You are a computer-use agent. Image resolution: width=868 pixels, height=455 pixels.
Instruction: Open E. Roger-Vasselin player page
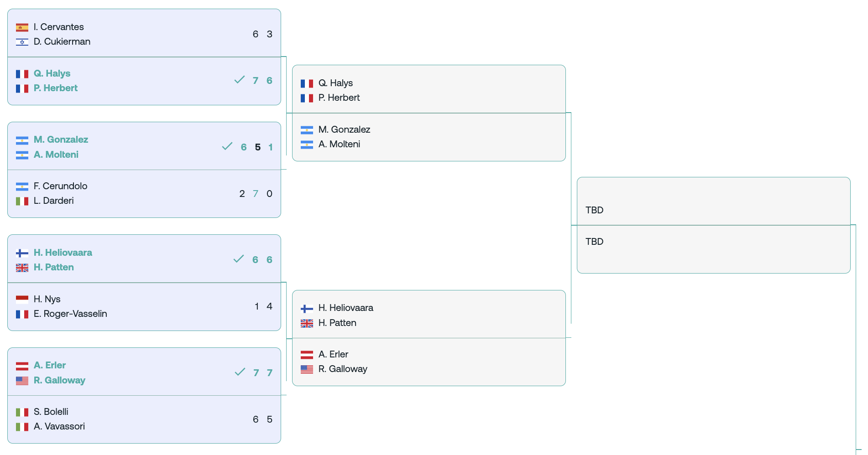point(70,314)
